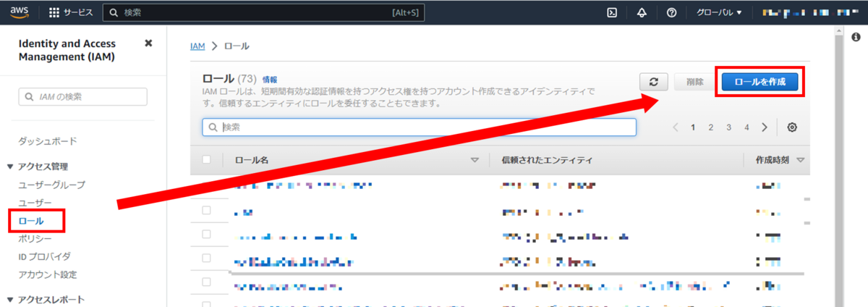Click the info circle icon at the right edge
Viewport: 868px width, 307px height.
856,37
